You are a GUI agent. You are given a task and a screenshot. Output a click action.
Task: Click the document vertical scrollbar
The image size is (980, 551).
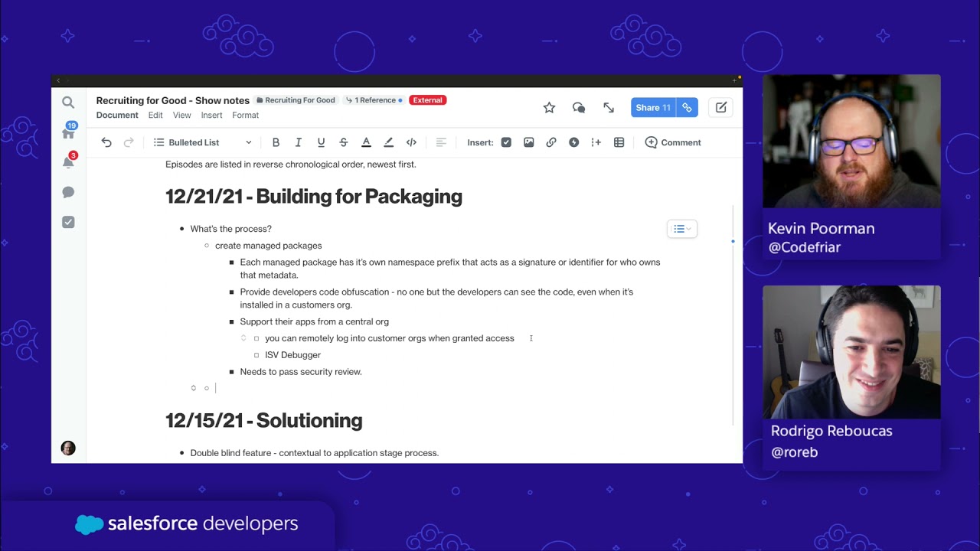(x=733, y=314)
